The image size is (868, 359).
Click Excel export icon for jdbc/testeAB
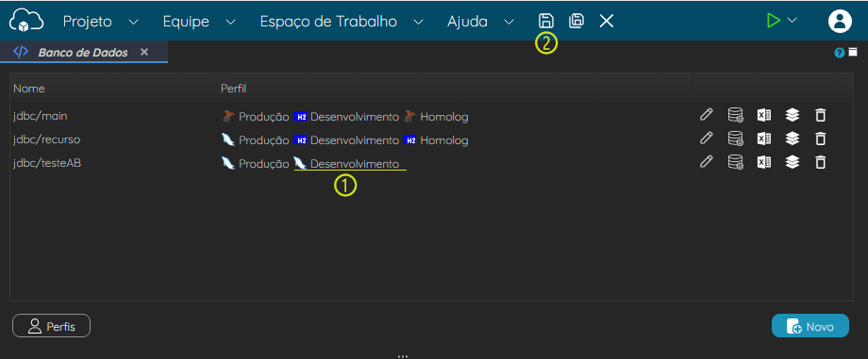pos(764,162)
